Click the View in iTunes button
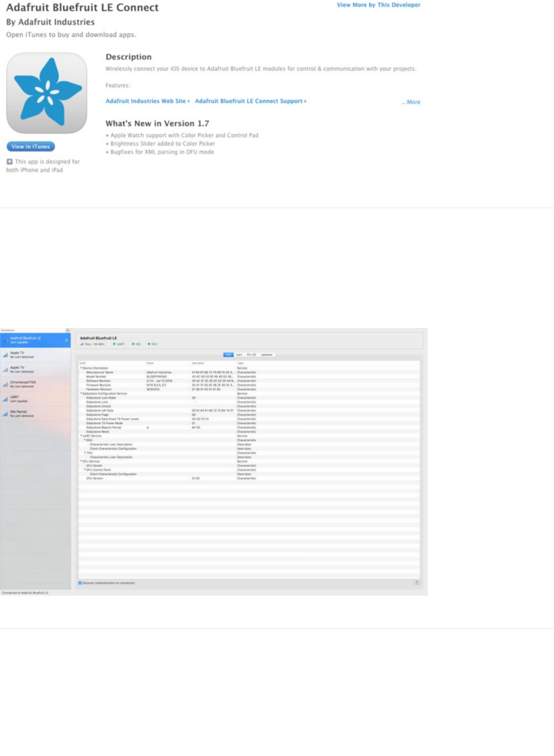The width and height of the screenshot is (554, 756). coord(31,146)
